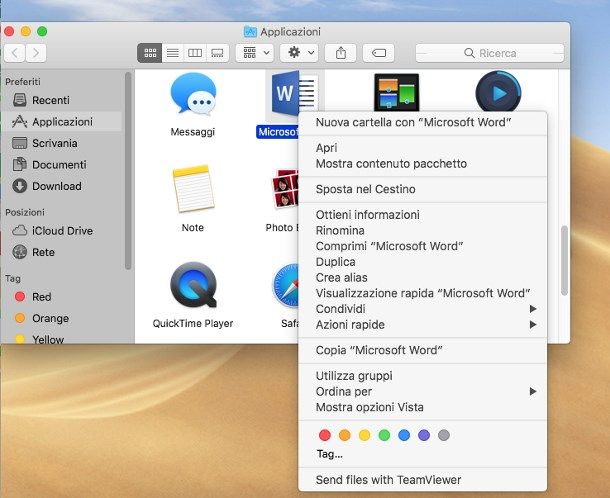The image size is (610, 498).
Task: Choose Copia "Microsoft Word"
Action: click(422, 350)
